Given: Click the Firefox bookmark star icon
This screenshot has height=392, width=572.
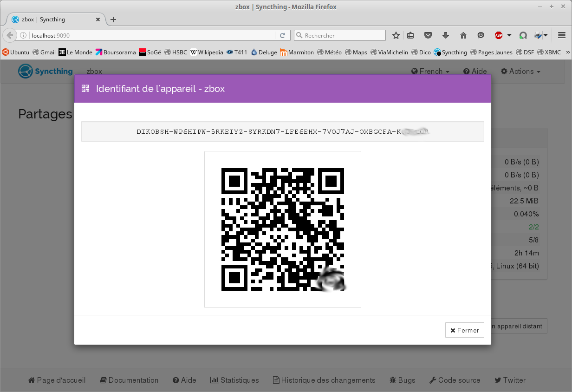Looking at the screenshot, I should pyautogui.click(x=396, y=35).
